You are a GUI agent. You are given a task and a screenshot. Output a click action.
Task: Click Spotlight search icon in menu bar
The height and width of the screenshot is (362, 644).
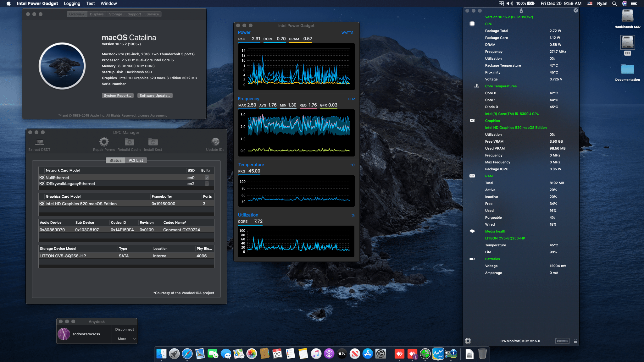coord(614,3)
